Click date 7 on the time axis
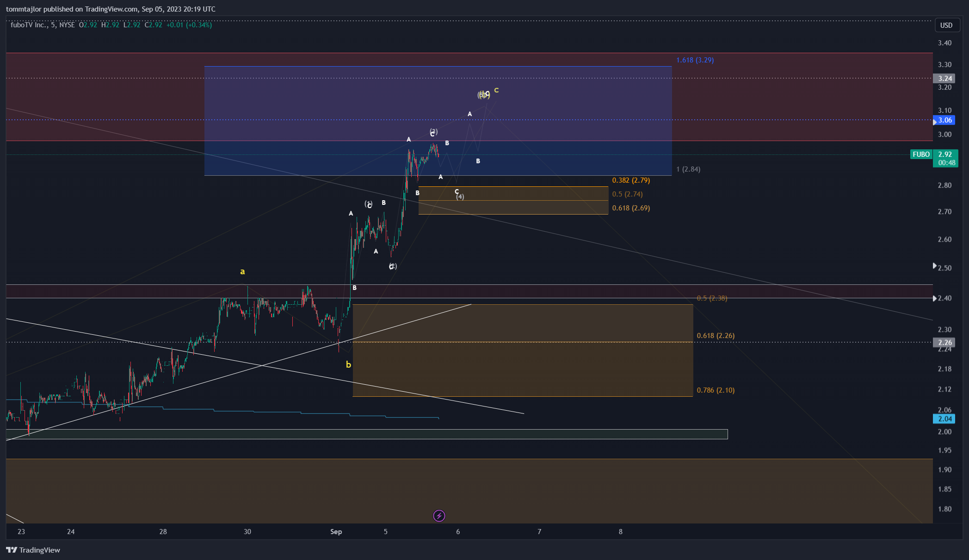Image resolution: width=969 pixels, height=560 pixels. tap(539, 532)
